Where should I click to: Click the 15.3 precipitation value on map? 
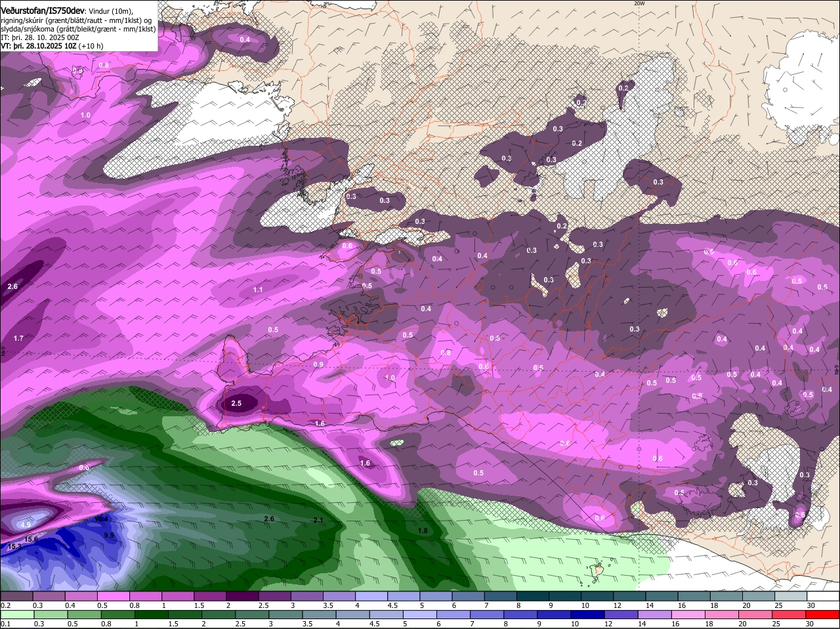pyautogui.click(x=14, y=546)
